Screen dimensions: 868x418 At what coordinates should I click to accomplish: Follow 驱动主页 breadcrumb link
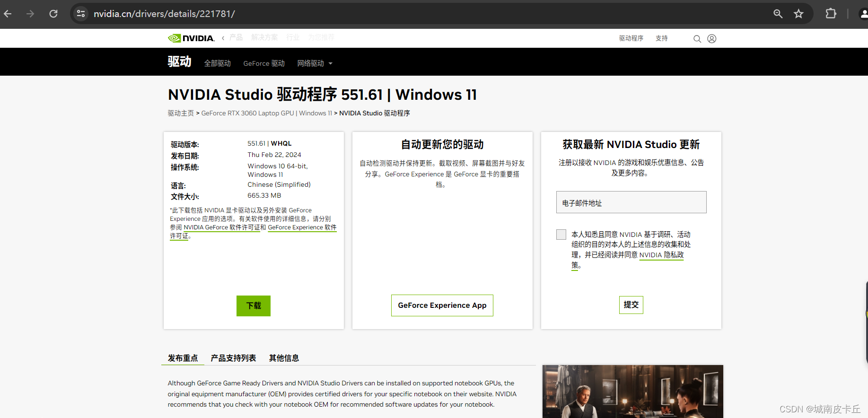pyautogui.click(x=181, y=113)
